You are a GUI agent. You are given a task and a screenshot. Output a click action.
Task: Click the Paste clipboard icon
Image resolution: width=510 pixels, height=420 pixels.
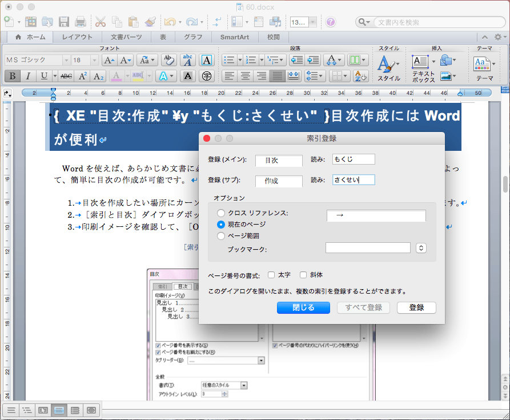pos(133,22)
